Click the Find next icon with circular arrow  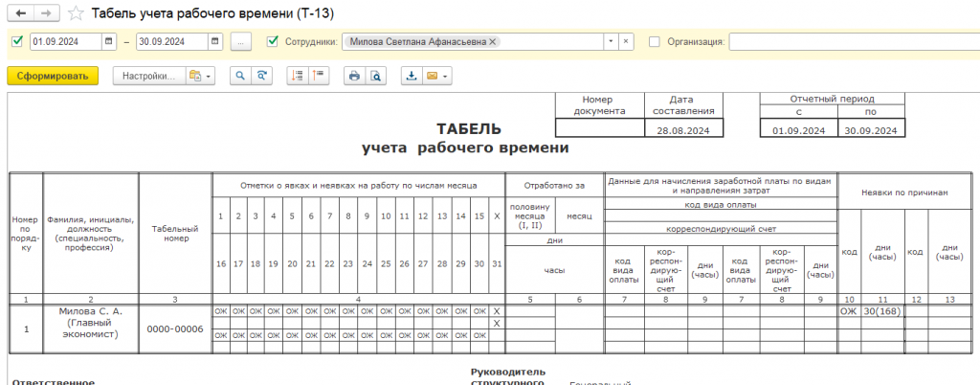pos(261,77)
